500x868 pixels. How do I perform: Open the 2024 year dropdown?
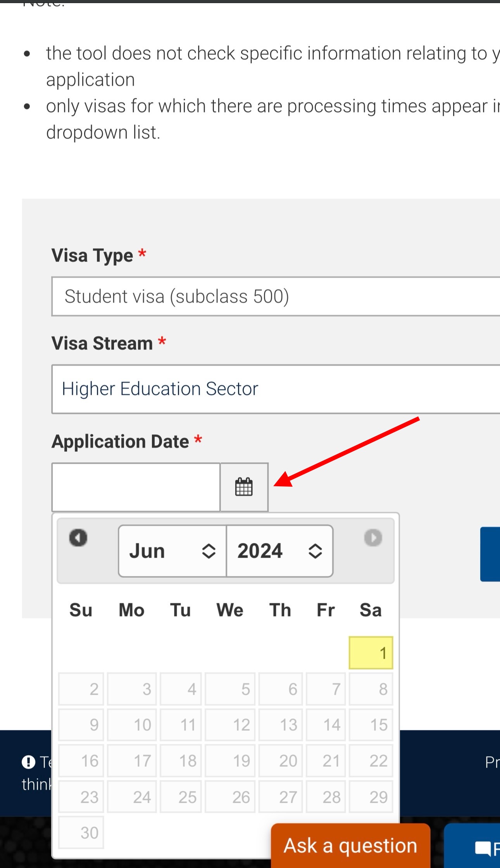coord(279,551)
